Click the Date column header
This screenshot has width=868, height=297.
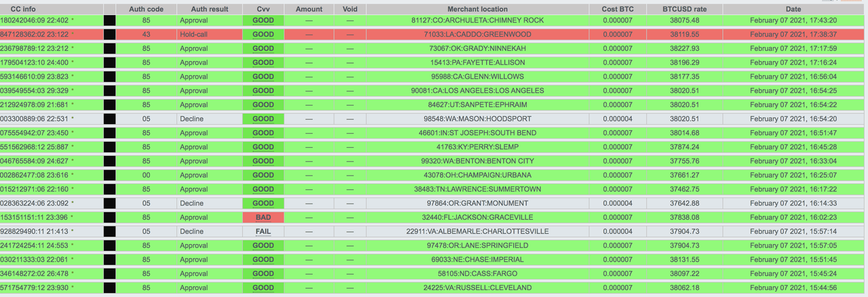click(793, 9)
